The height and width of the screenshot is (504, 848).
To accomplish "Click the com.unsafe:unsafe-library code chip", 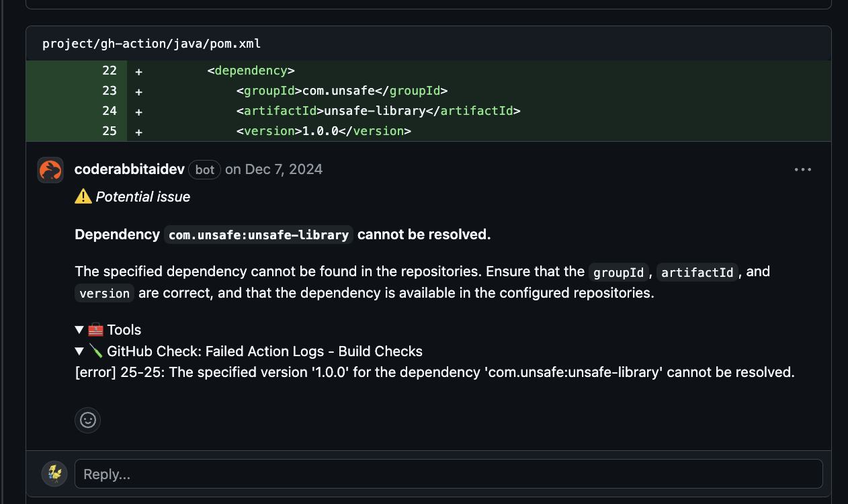I will [x=258, y=235].
